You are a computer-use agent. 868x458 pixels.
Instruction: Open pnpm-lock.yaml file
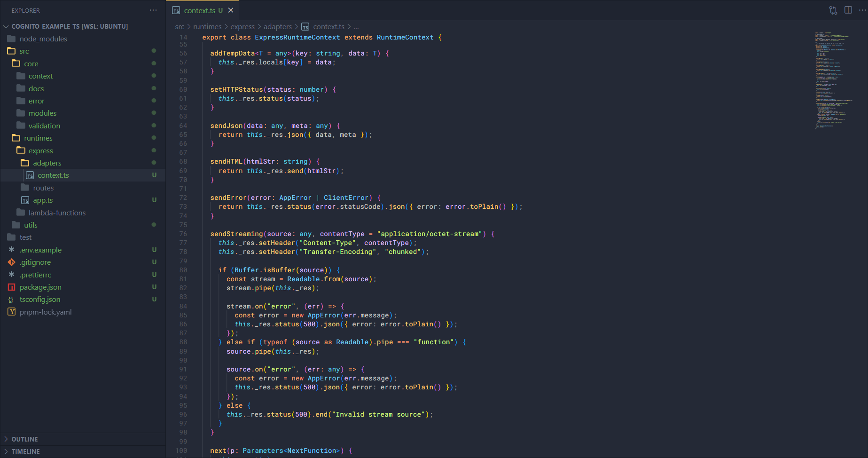click(46, 312)
